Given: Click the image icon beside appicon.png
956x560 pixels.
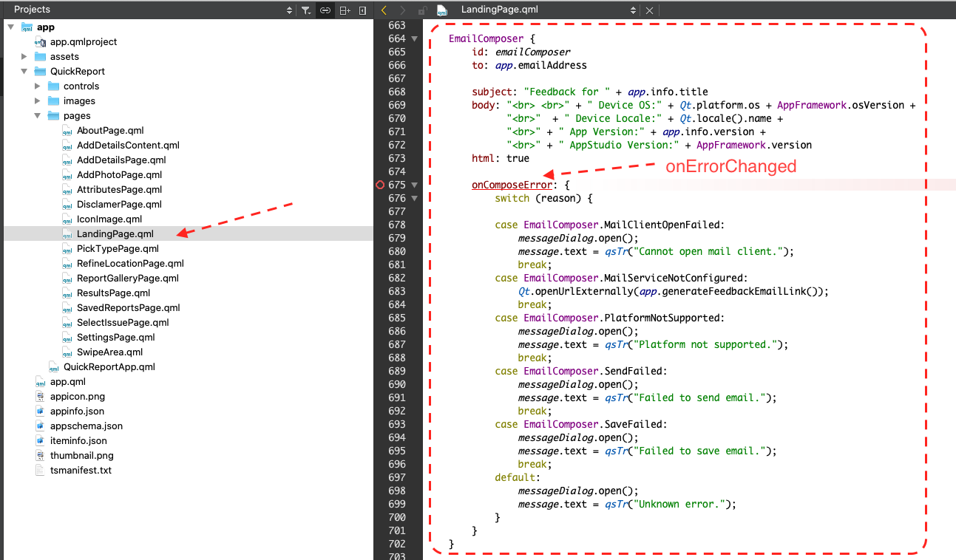Looking at the screenshot, I should pyautogui.click(x=41, y=396).
